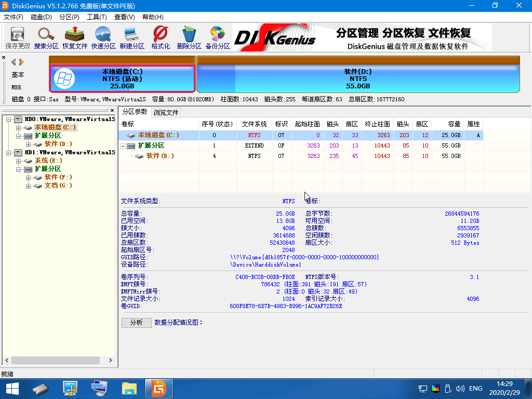The height and width of the screenshot is (399, 532).
Task: Switch to the 浏览文件 tab
Action: click(166, 112)
